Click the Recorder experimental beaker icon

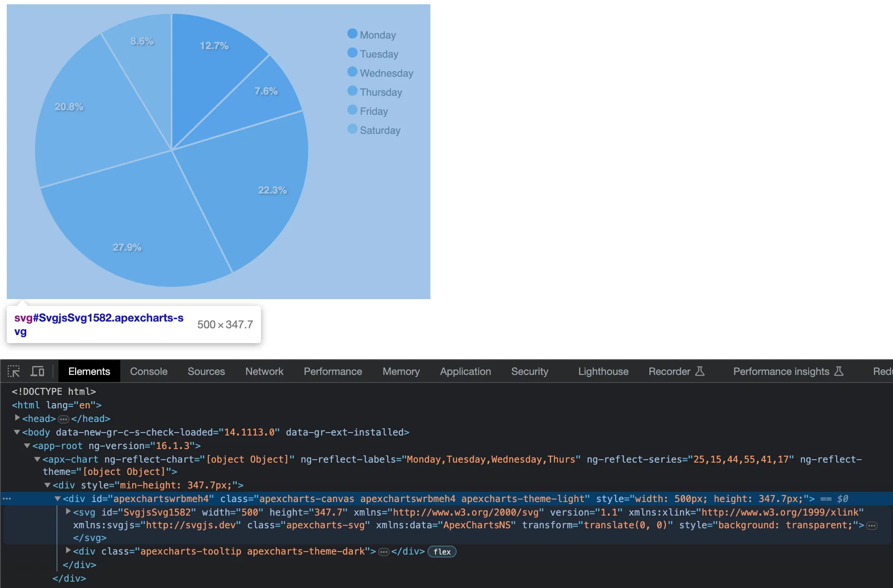(701, 371)
